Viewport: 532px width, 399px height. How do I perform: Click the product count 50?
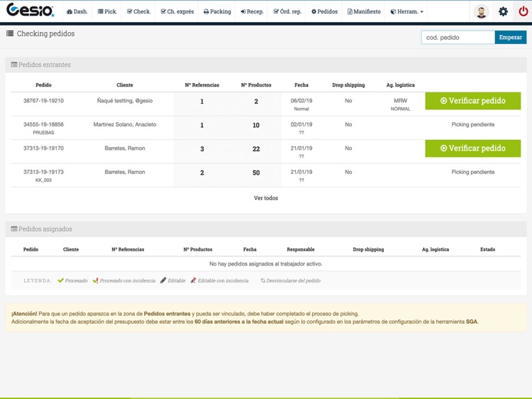click(x=256, y=173)
